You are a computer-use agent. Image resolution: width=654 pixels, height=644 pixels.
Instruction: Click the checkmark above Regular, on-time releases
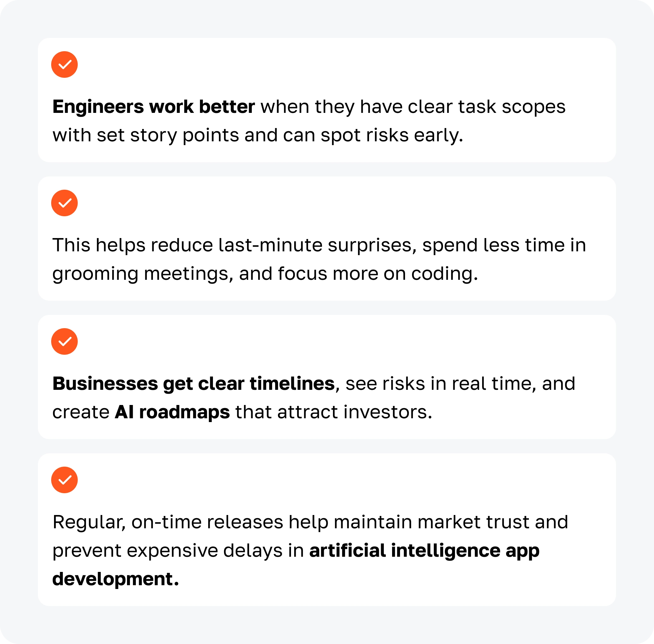[x=64, y=480]
